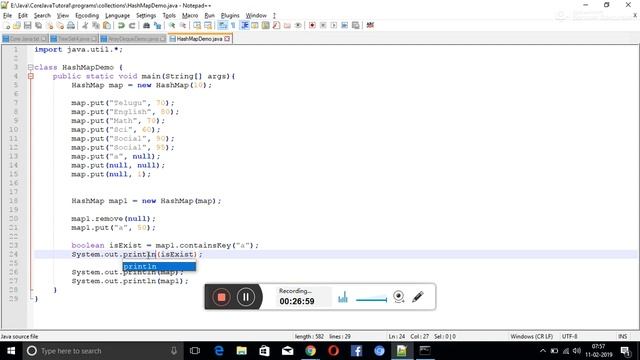
Task: Open the Function List panel icon
Action: point(276,25)
